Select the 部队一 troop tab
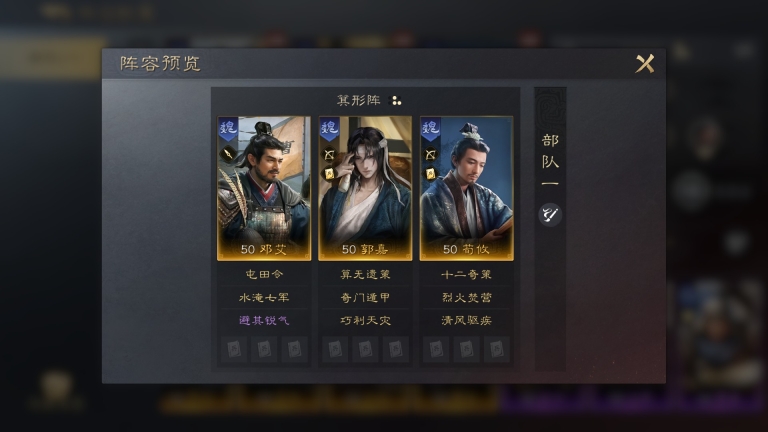The height and width of the screenshot is (432, 768). (550, 162)
